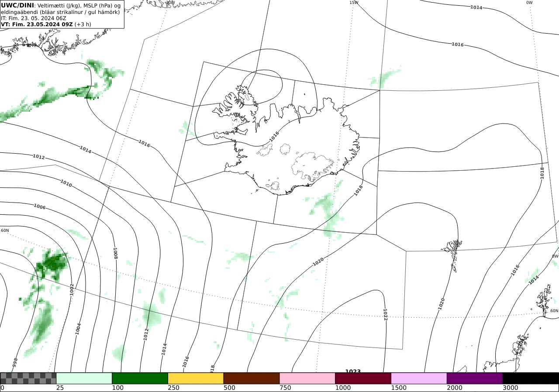Click the "1010" isobar label
559x392 pixels.
66,183
